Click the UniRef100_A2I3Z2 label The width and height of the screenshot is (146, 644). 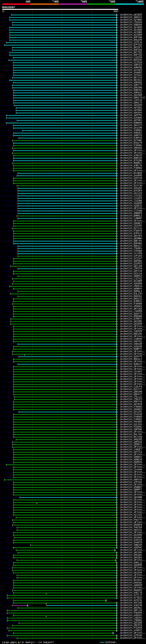(x=131, y=515)
